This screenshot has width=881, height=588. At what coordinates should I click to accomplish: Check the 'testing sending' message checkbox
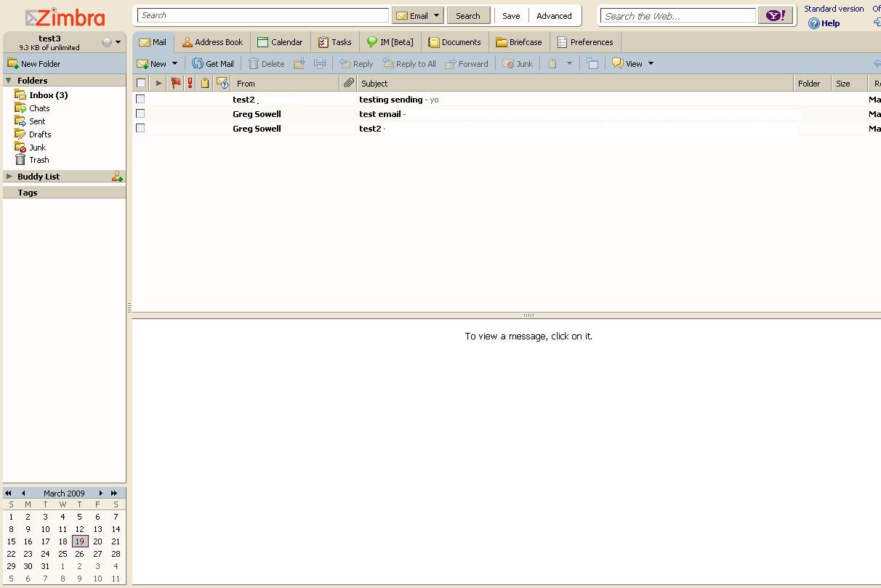(140, 99)
